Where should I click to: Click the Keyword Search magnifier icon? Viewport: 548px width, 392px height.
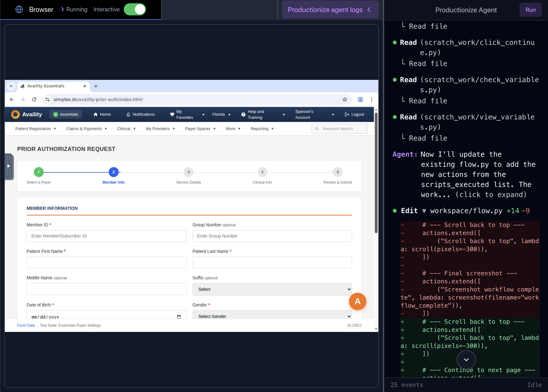click(x=317, y=128)
